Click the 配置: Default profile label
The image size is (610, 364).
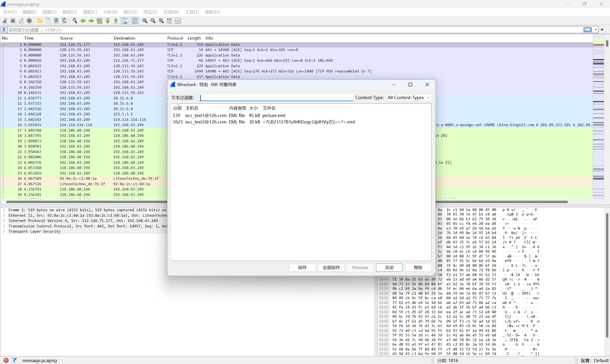coord(595,360)
